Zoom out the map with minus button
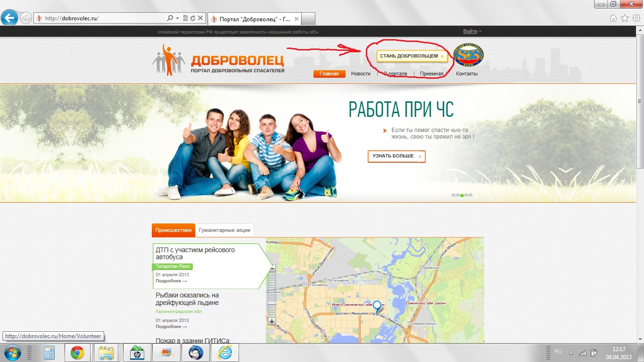Screen dimensions: 644x362 point(272,269)
